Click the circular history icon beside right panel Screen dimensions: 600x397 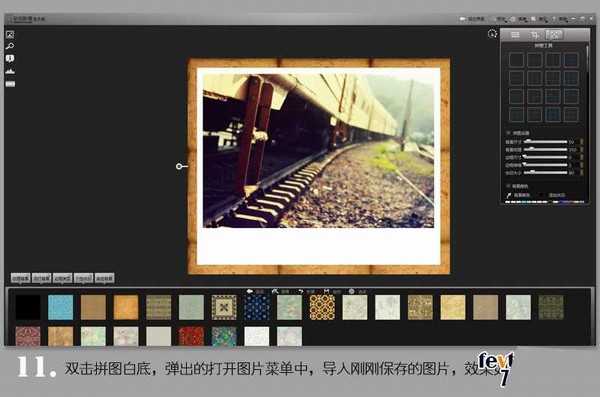point(492,34)
